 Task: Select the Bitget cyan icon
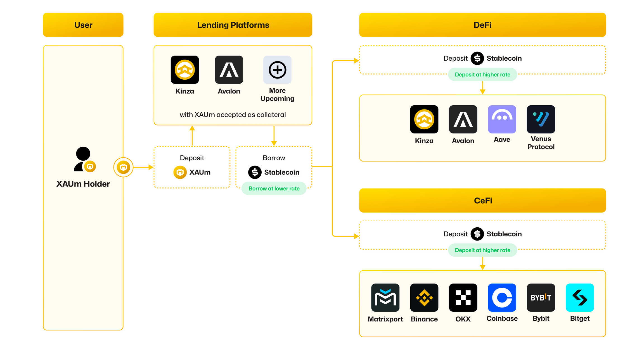(580, 297)
